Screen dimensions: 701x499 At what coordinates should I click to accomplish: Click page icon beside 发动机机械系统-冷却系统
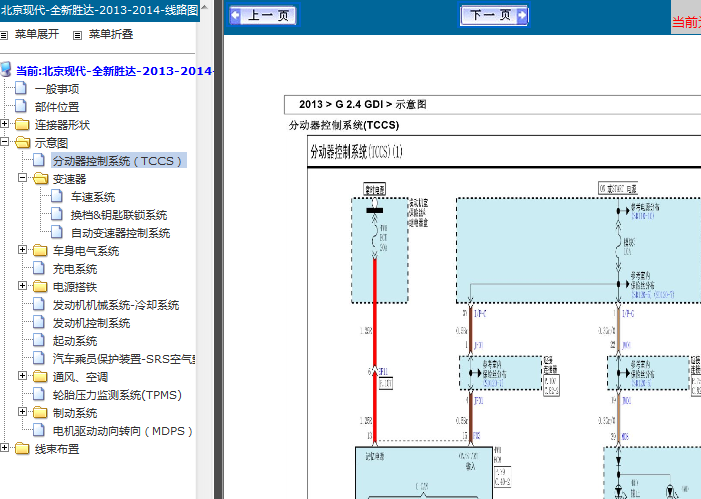click(x=39, y=304)
